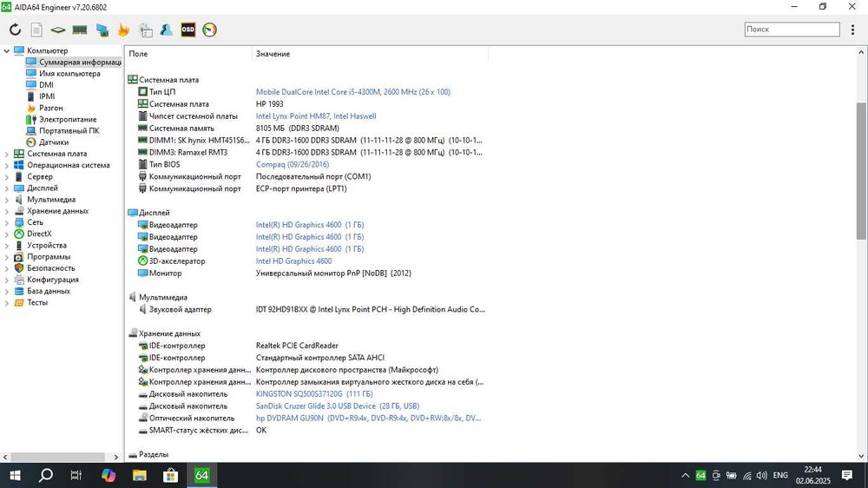Screen dimensions: 868x488
Task: Expand the Дисплей tree node
Action: pos(7,188)
